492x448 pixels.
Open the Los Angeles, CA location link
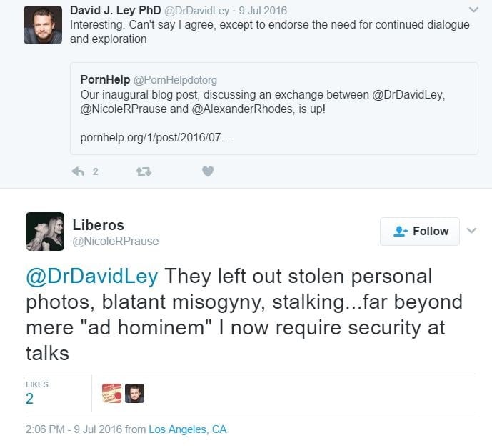pyautogui.click(x=187, y=429)
